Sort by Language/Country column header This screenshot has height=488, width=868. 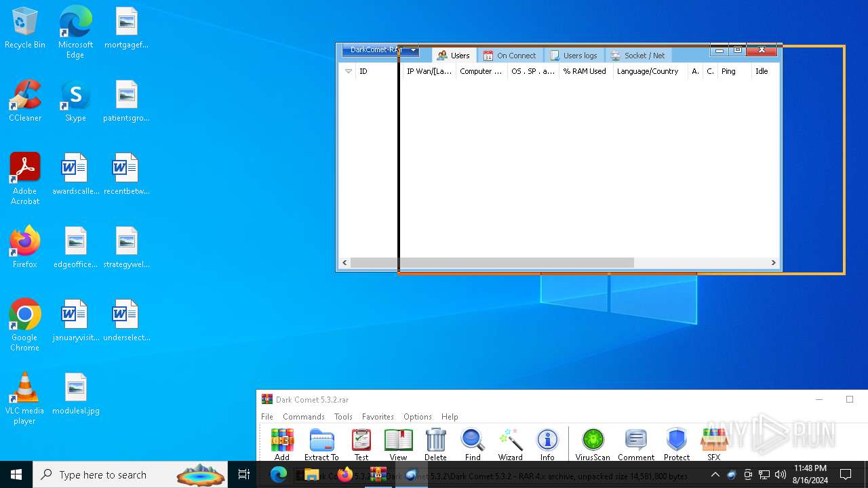[650, 71]
